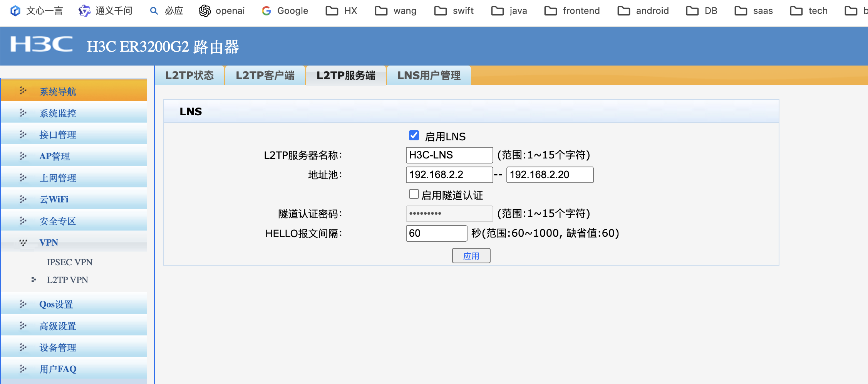Screen dimensions: 868x384
Task: Open the openai bookmark icon
Action: [x=205, y=11]
